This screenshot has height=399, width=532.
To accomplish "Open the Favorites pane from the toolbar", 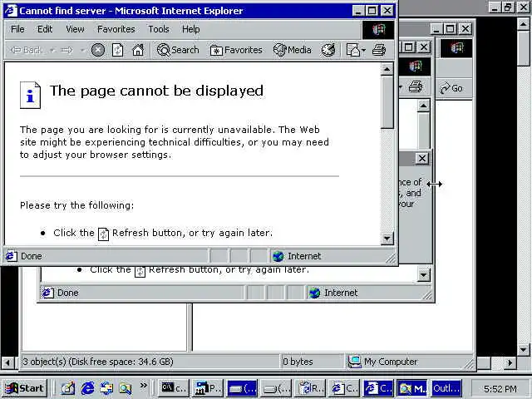I will (236, 50).
